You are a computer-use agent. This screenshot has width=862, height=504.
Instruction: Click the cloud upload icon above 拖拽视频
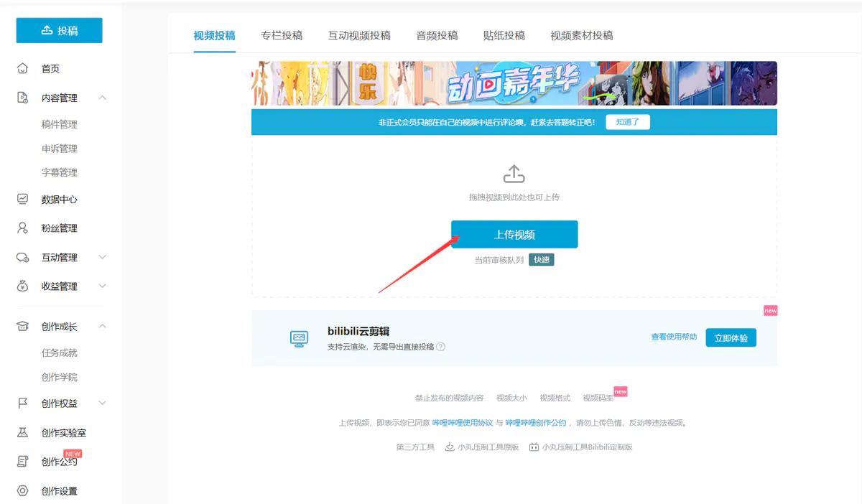point(513,173)
